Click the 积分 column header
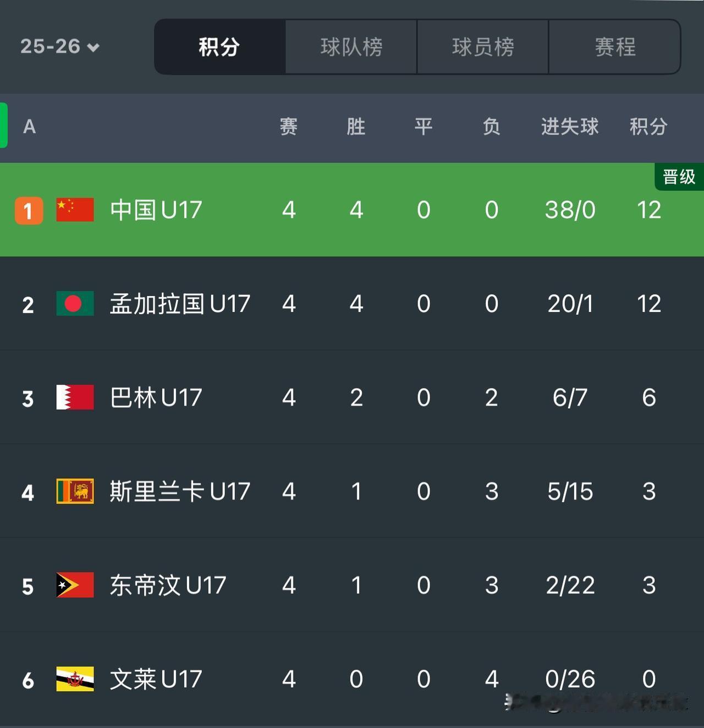 click(x=649, y=127)
